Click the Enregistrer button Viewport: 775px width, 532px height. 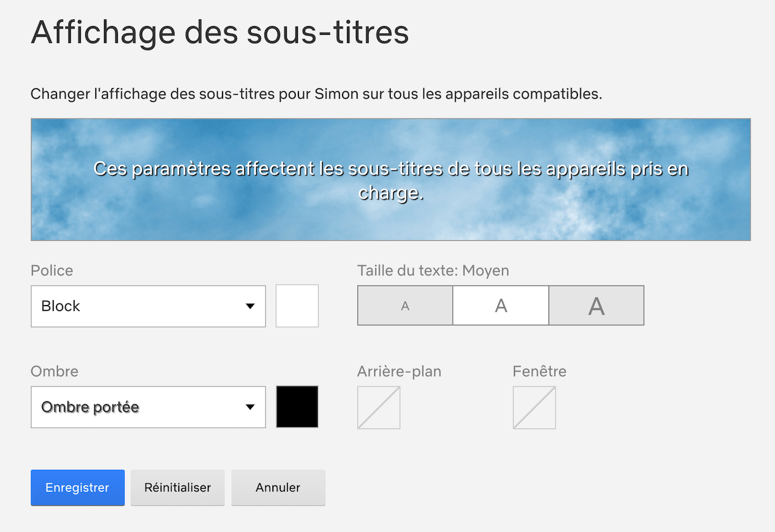coord(77,488)
